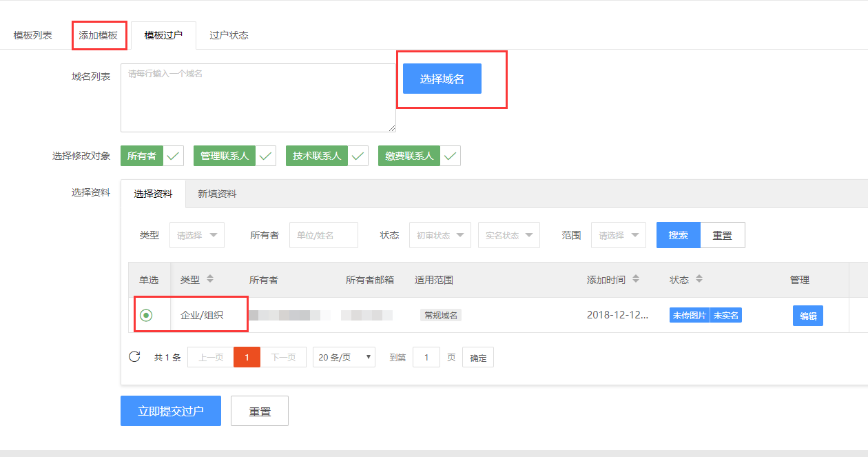Uncheck the 技术联系人 option
868x457 pixels.
[x=358, y=156]
